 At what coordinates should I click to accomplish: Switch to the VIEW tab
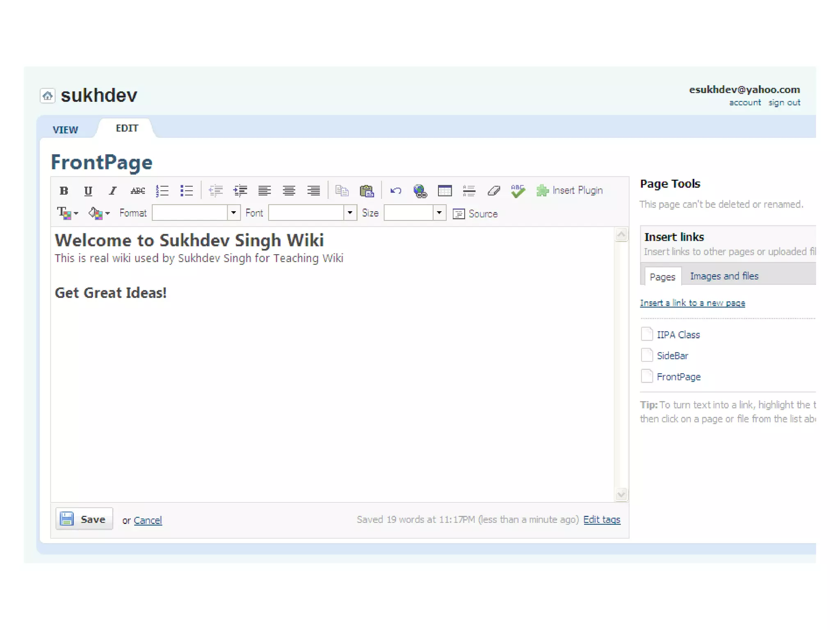point(65,130)
